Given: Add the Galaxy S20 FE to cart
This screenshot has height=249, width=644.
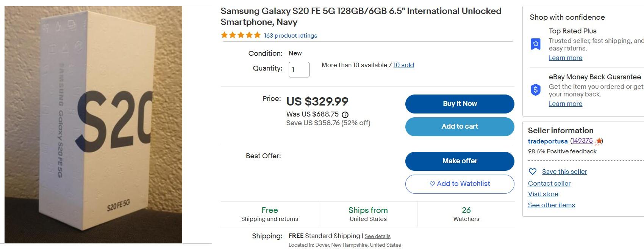Looking at the screenshot, I should [x=460, y=126].
